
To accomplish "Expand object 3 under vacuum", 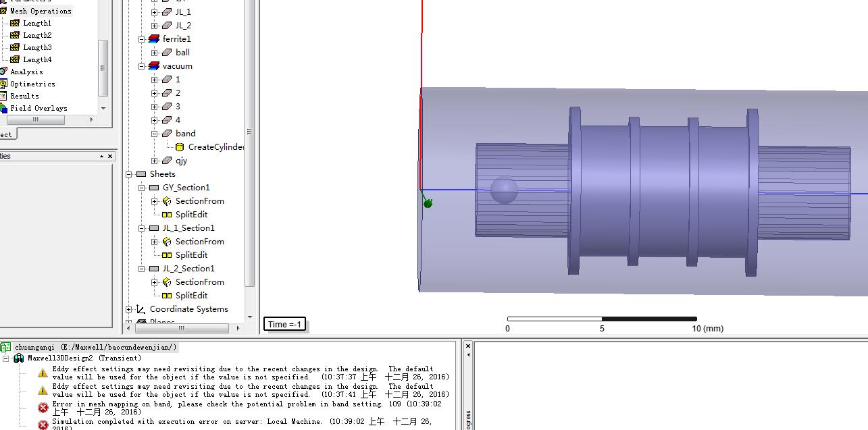I will pos(155,107).
